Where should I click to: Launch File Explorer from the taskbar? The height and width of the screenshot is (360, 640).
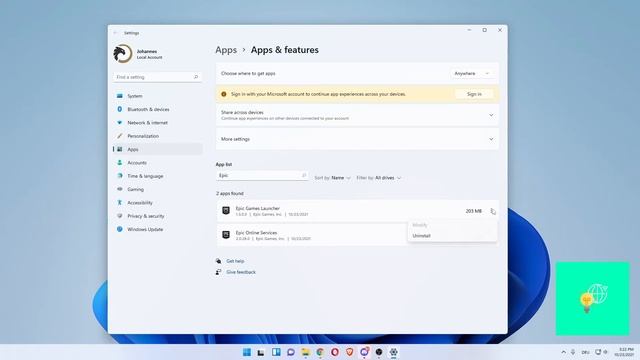305,352
